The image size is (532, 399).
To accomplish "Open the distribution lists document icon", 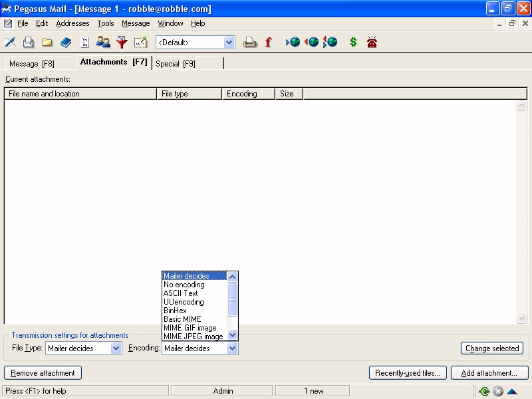I will 84,43.
